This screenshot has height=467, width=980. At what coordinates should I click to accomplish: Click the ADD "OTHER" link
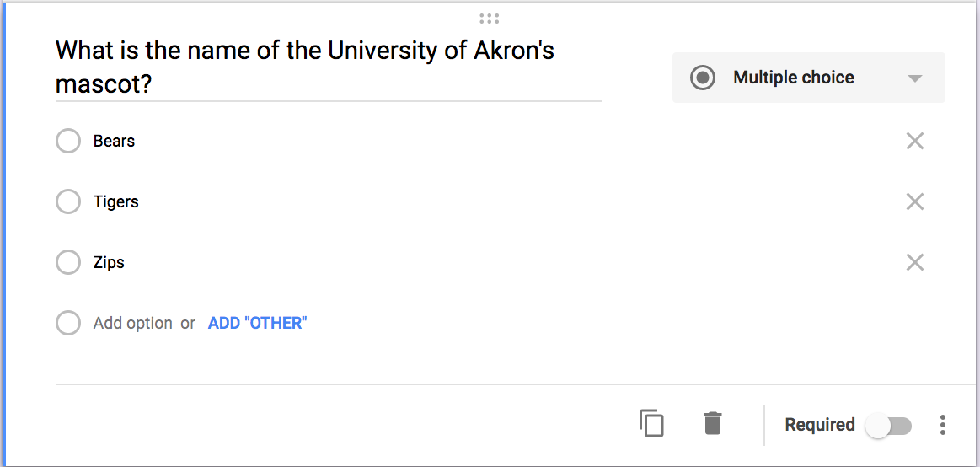[x=257, y=323]
